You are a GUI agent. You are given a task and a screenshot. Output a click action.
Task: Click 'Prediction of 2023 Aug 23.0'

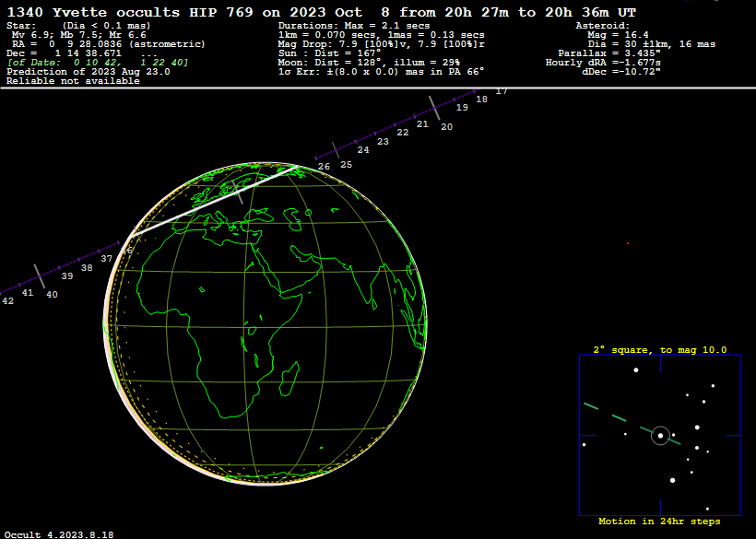click(x=89, y=72)
